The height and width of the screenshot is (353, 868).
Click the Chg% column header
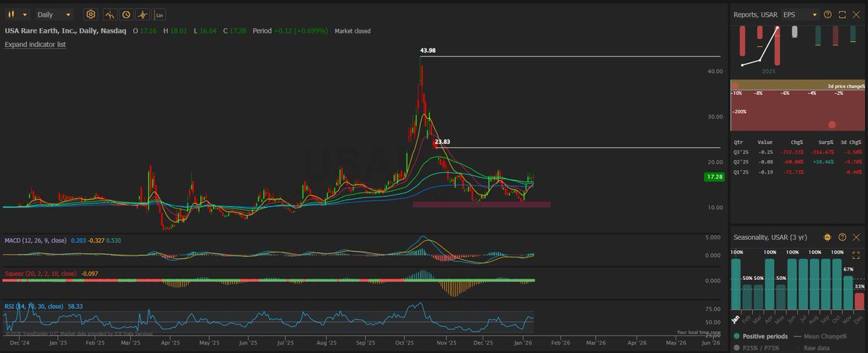pos(796,143)
